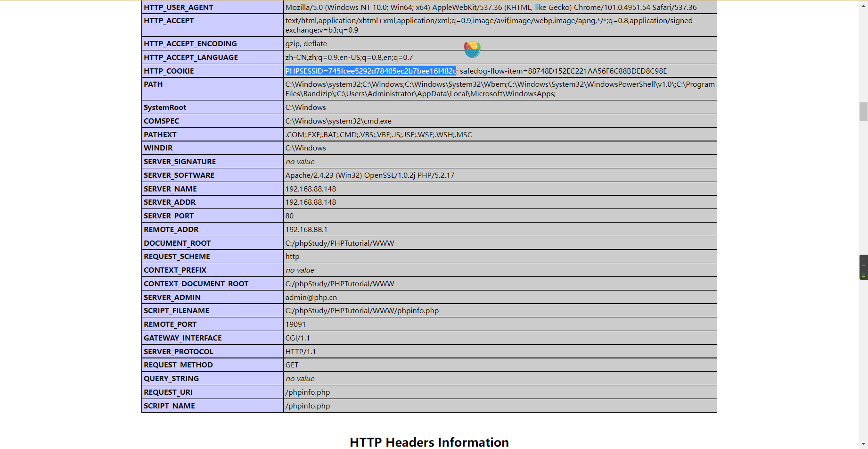Click 192.168.88.148 in SERVER_NAME row
The image size is (868, 449).
(x=311, y=189)
